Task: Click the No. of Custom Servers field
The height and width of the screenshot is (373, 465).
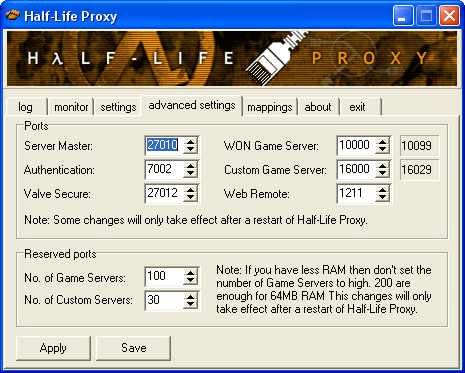Action: [164, 300]
